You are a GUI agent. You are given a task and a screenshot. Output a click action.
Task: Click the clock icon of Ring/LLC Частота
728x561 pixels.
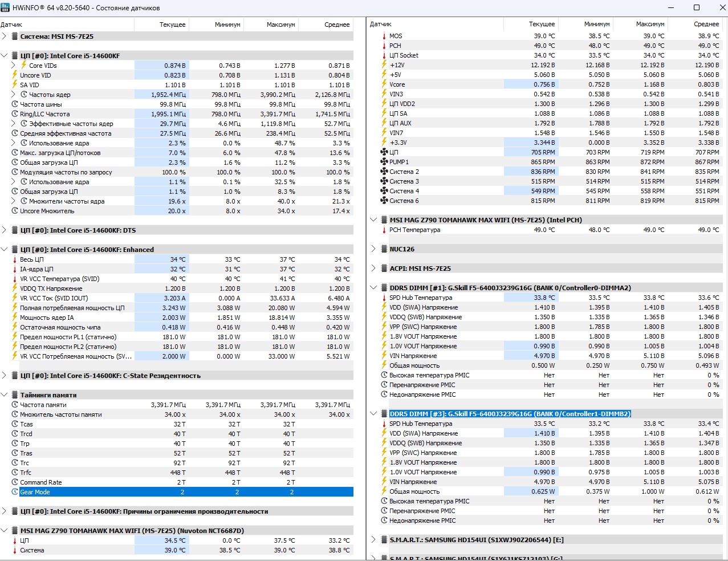15,114
